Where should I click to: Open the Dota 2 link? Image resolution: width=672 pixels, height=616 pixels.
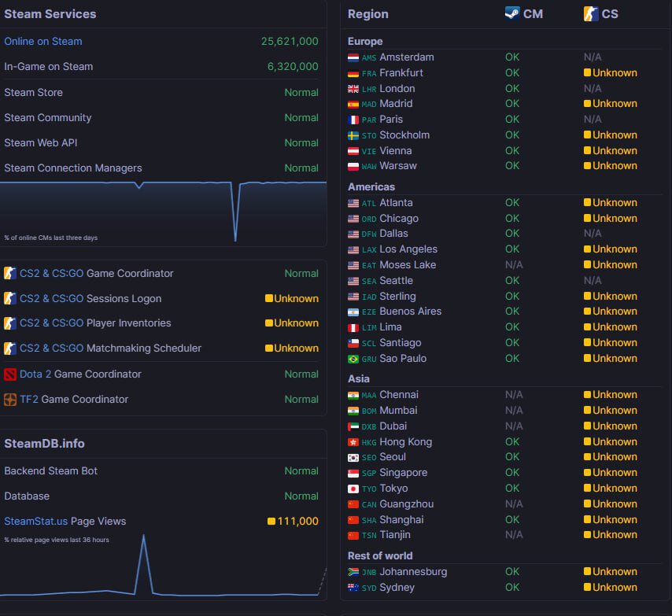pos(35,374)
